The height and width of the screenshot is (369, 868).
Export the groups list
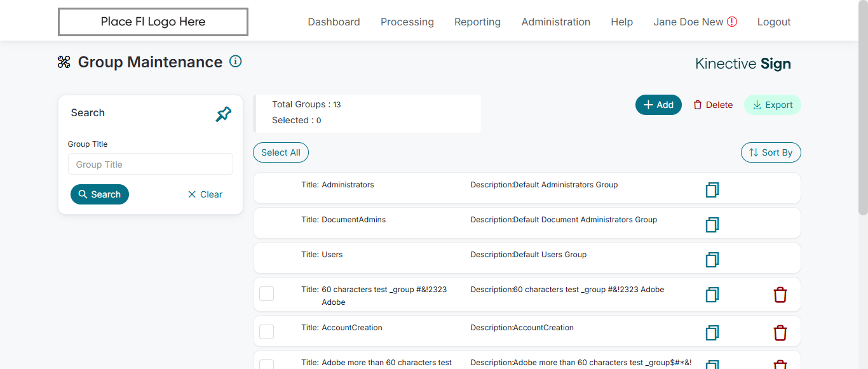[x=772, y=105]
